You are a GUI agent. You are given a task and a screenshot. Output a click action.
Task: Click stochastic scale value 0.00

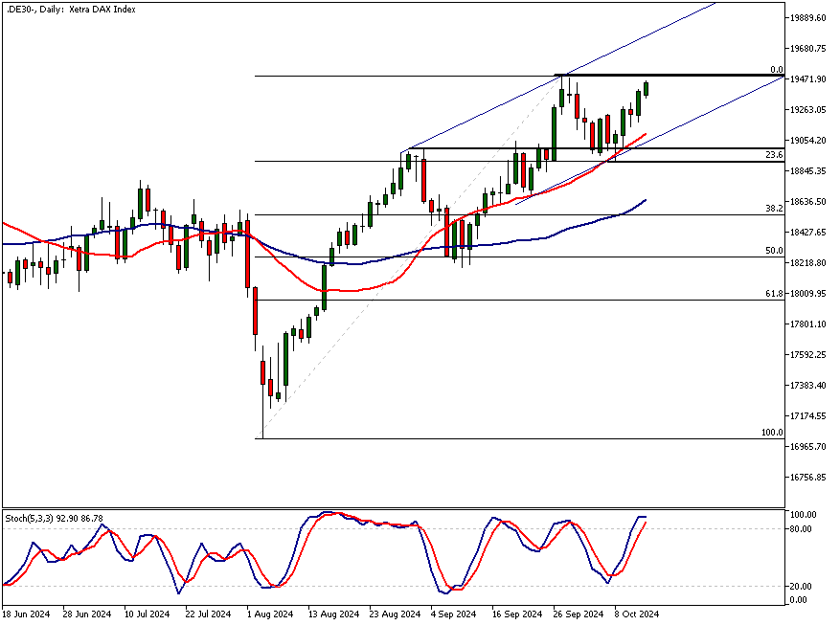click(799, 599)
